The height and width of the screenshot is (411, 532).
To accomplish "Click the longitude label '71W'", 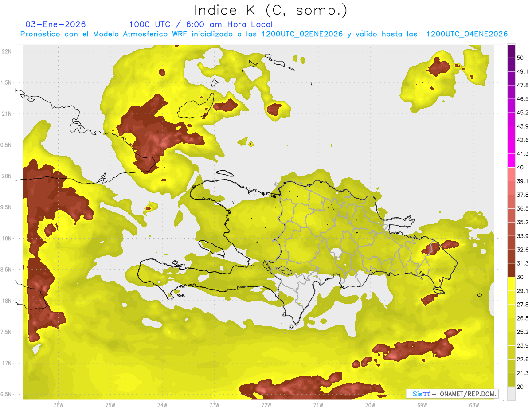I will (x=318, y=405).
